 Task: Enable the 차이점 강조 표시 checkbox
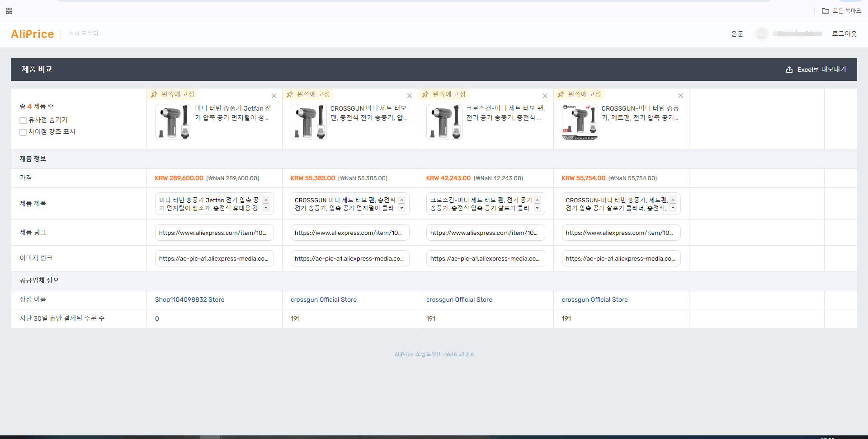tap(23, 132)
